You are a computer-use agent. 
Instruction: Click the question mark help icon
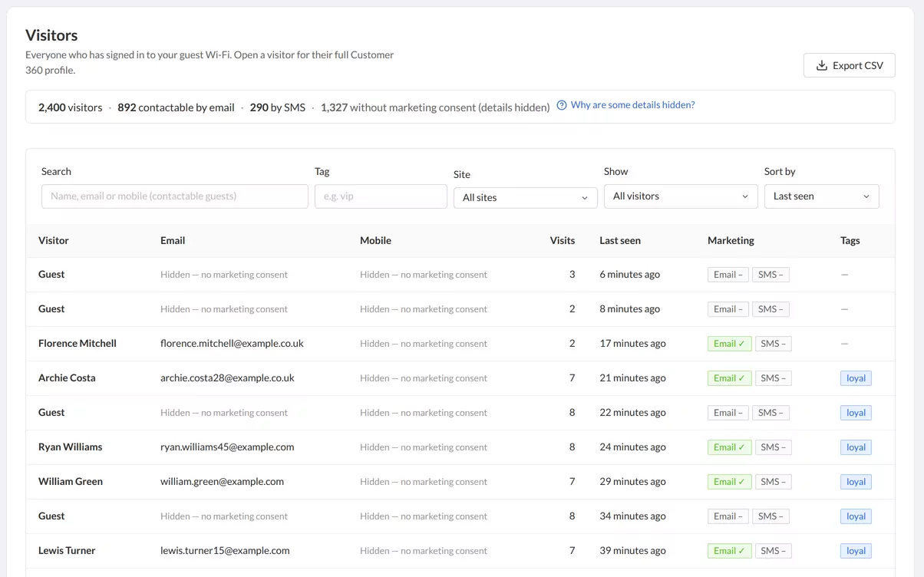click(562, 105)
